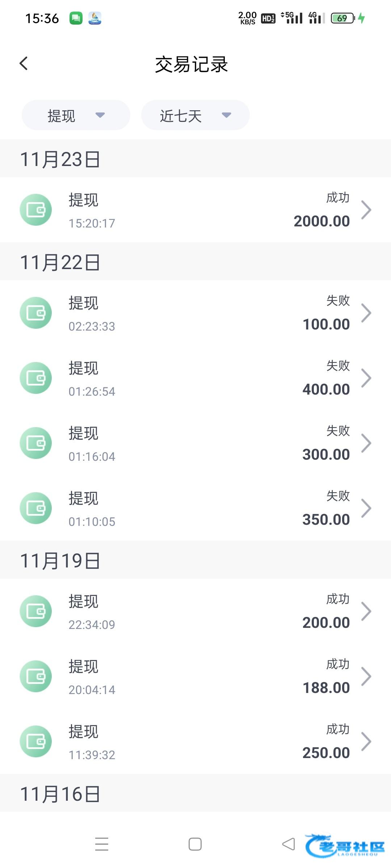Open details chevron for failed 350.00 withdrawal
This screenshot has width=391, height=868.
pos(366,509)
